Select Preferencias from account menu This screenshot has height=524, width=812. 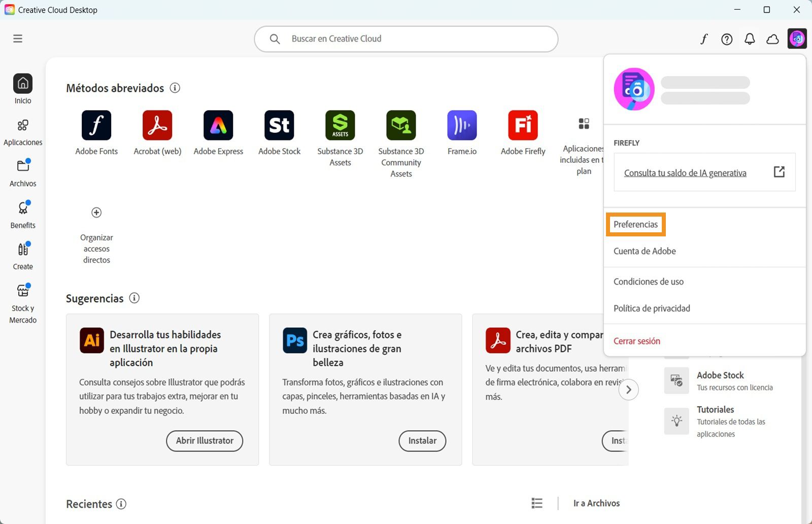click(x=635, y=224)
